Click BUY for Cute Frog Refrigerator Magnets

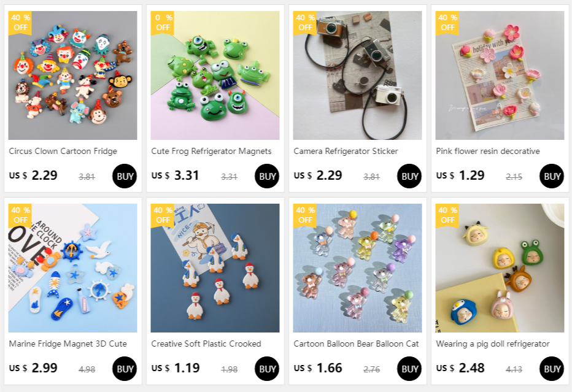click(x=266, y=176)
